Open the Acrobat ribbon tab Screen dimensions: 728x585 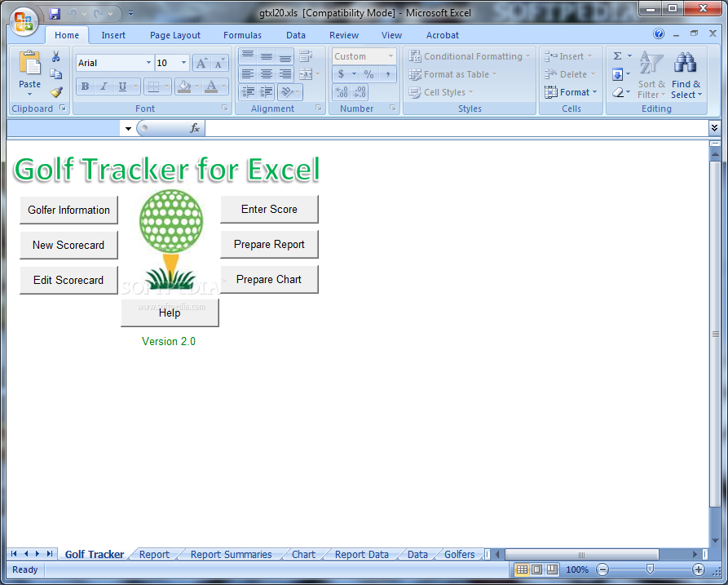tap(443, 35)
